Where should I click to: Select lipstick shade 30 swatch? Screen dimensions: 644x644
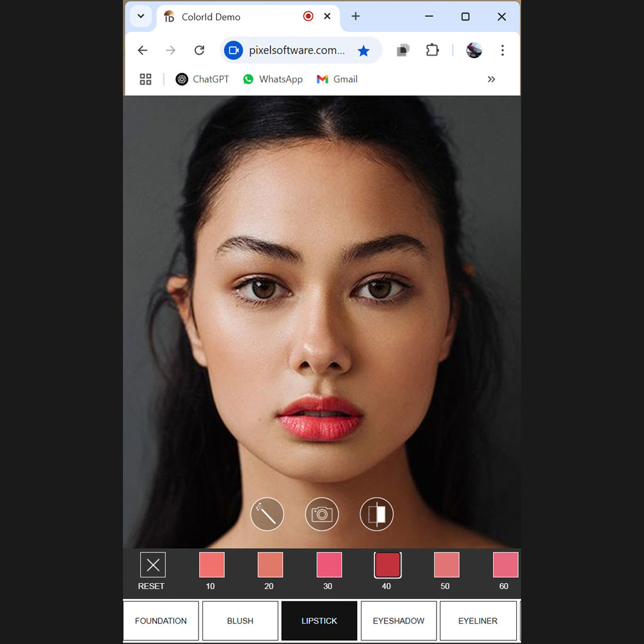coord(329,564)
